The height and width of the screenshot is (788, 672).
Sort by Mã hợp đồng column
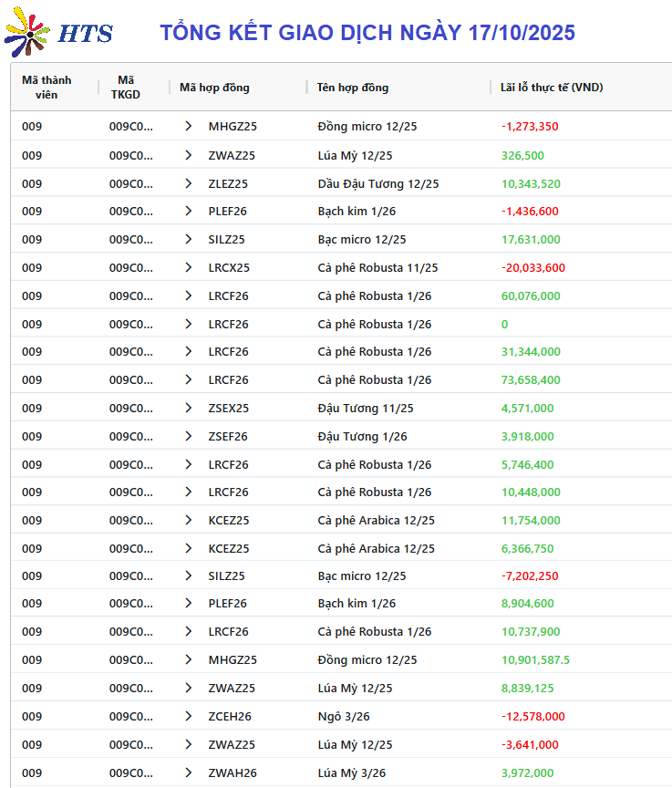point(214,88)
